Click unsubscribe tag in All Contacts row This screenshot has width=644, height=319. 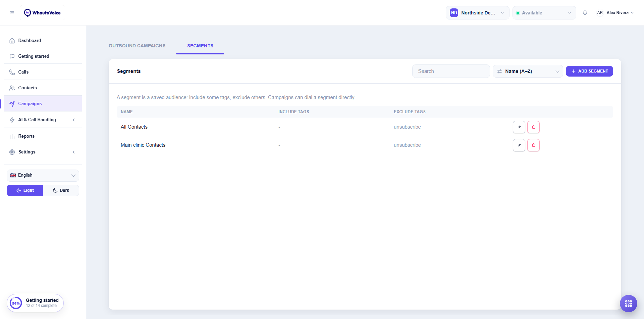pos(407,127)
